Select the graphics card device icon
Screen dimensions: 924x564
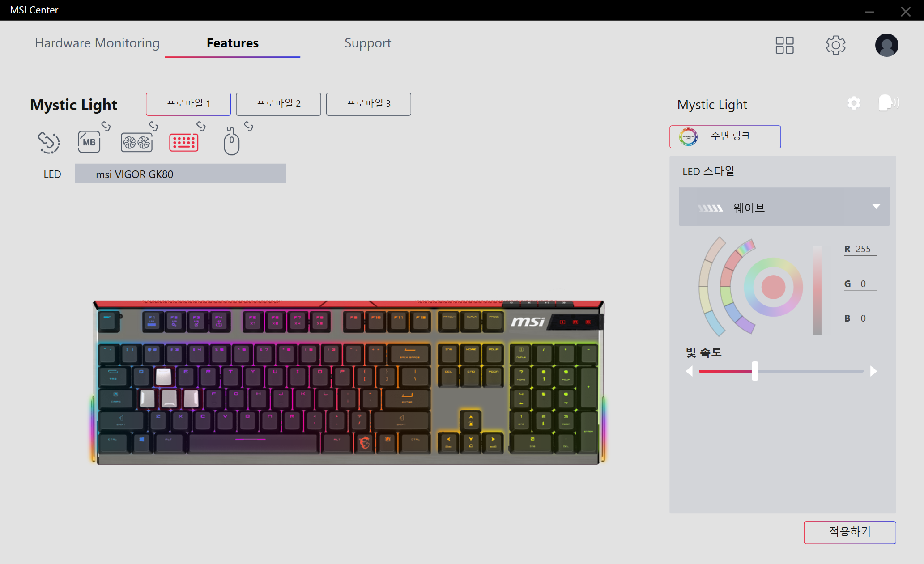pos(136,143)
